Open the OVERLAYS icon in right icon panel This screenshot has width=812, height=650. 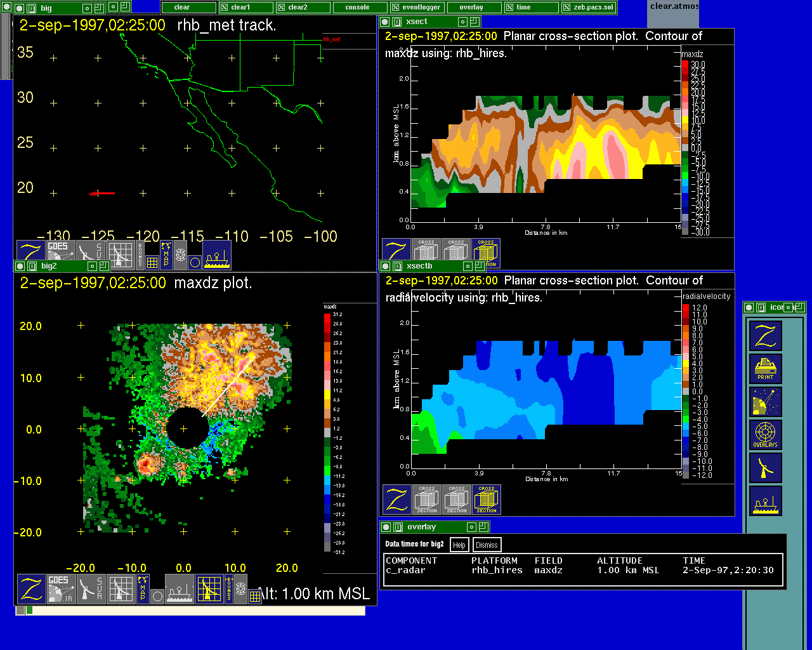click(765, 435)
